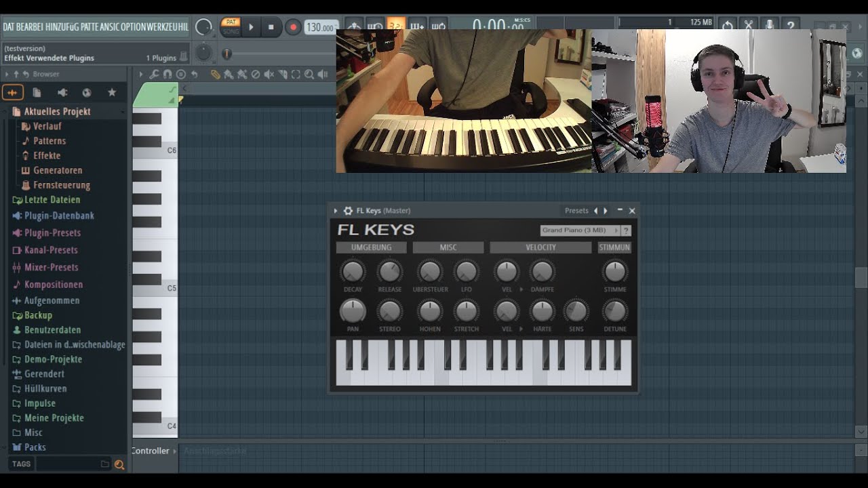This screenshot has height=488, width=868.
Task: Select the playback speaker tool
Action: (323, 75)
